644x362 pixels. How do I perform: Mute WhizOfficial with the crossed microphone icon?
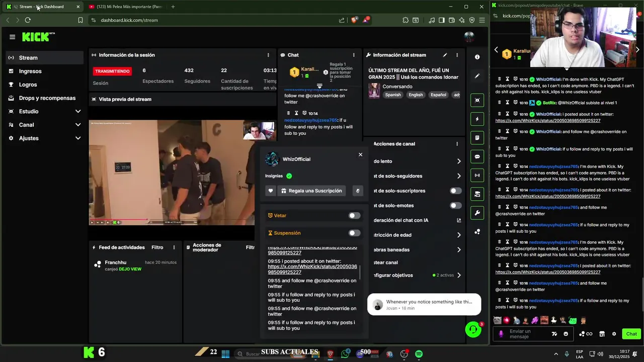click(358, 191)
